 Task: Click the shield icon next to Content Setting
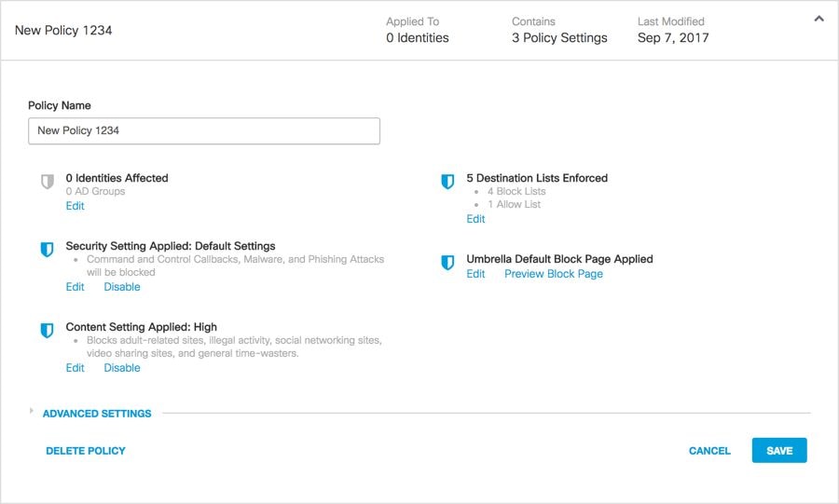point(48,331)
